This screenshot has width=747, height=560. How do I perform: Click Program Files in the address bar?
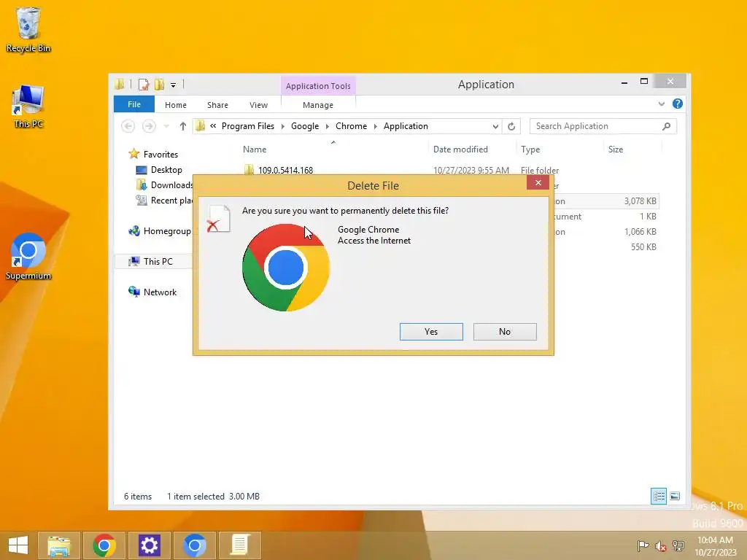tap(248, 126)
